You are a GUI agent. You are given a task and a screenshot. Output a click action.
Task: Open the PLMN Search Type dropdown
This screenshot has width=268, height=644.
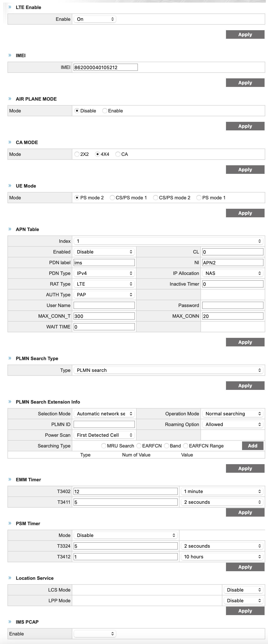168,370
